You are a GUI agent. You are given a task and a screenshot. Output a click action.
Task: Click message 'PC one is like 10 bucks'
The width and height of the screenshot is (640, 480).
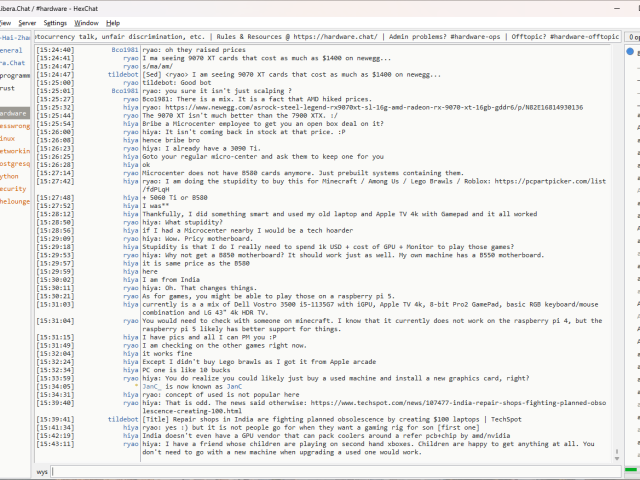click(186, 370)
